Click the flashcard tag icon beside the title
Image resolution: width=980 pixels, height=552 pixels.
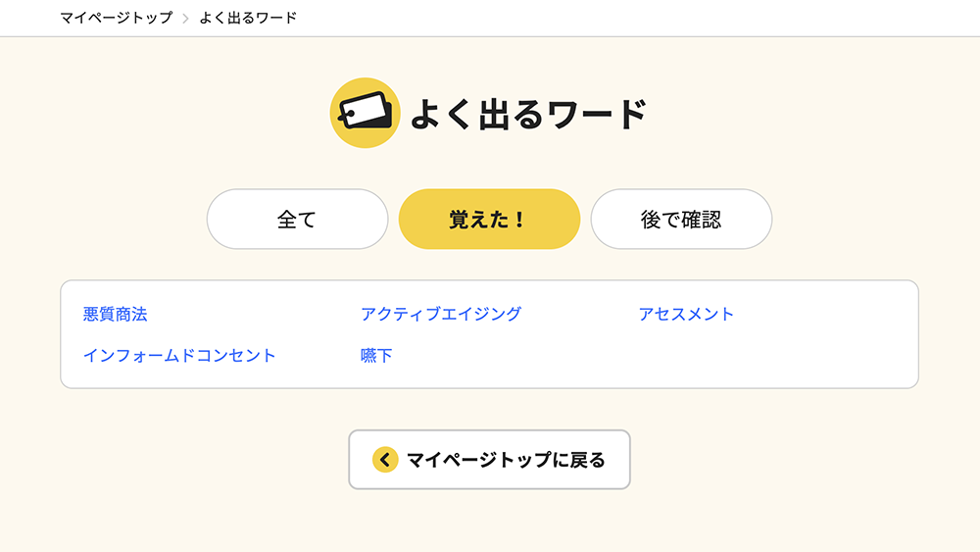pos(365,113)
